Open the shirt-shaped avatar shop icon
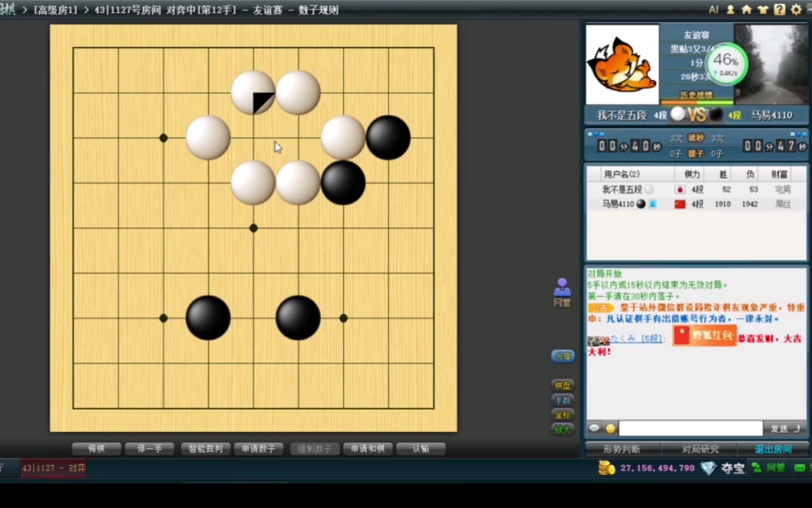 click(763, 9)
